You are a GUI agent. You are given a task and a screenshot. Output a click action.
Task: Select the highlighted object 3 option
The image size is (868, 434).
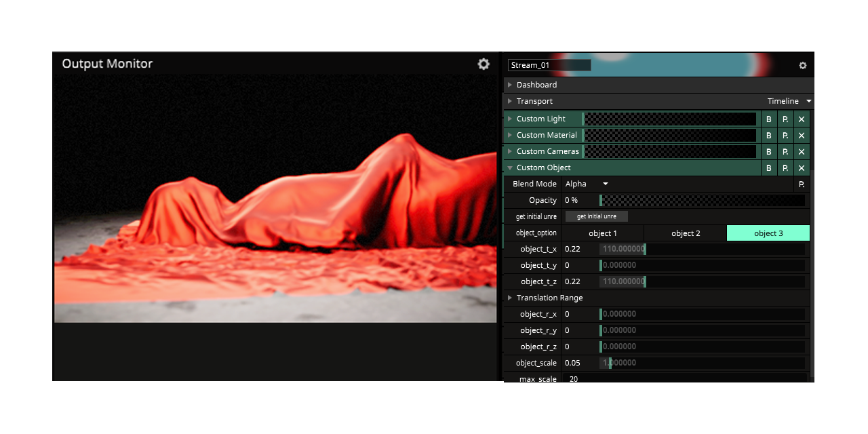(768, 233)
